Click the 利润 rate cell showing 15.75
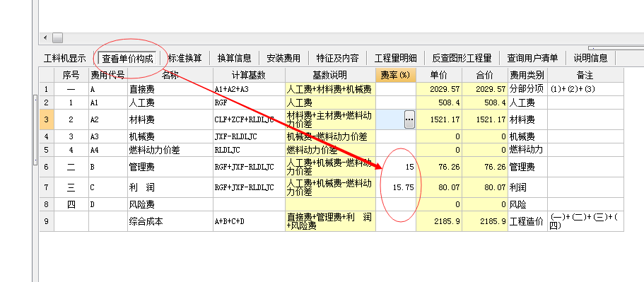644x282 pixels. (396, 187)
